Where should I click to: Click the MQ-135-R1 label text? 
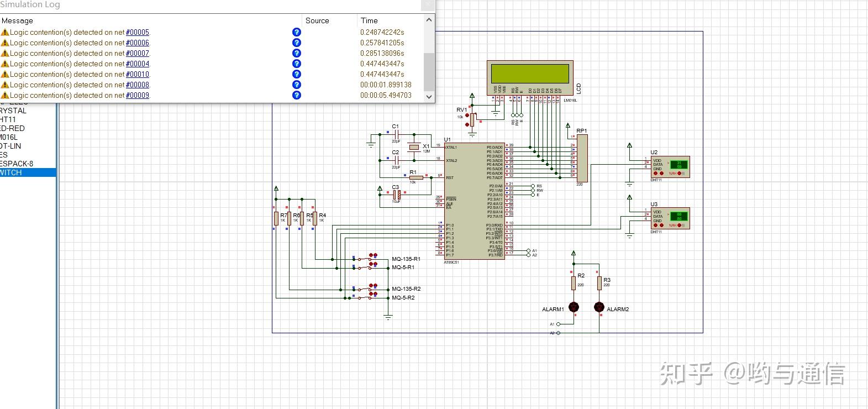coord(406,259)
